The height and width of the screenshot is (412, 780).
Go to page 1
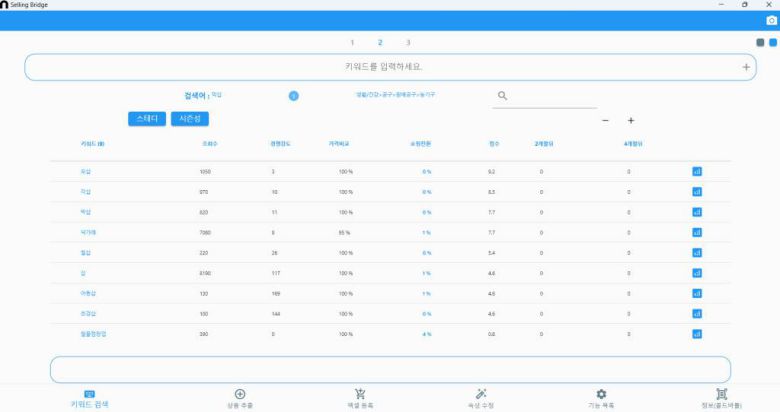[352, 43]
